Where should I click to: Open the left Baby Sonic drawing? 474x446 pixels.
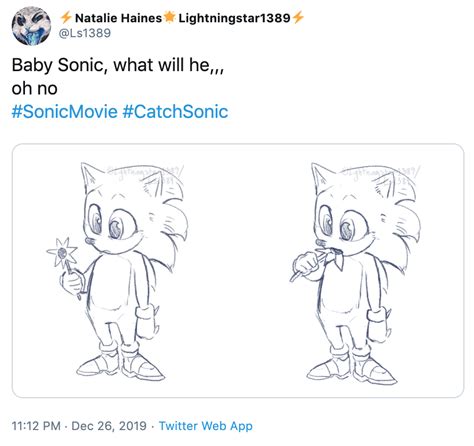(x=124, y=271)
